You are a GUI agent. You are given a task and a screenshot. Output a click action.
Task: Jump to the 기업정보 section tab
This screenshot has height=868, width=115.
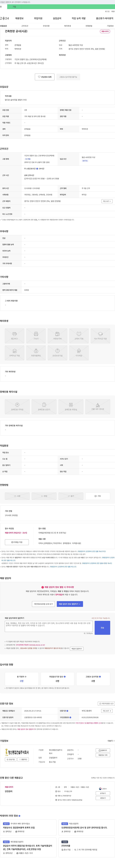click(110, 26)
